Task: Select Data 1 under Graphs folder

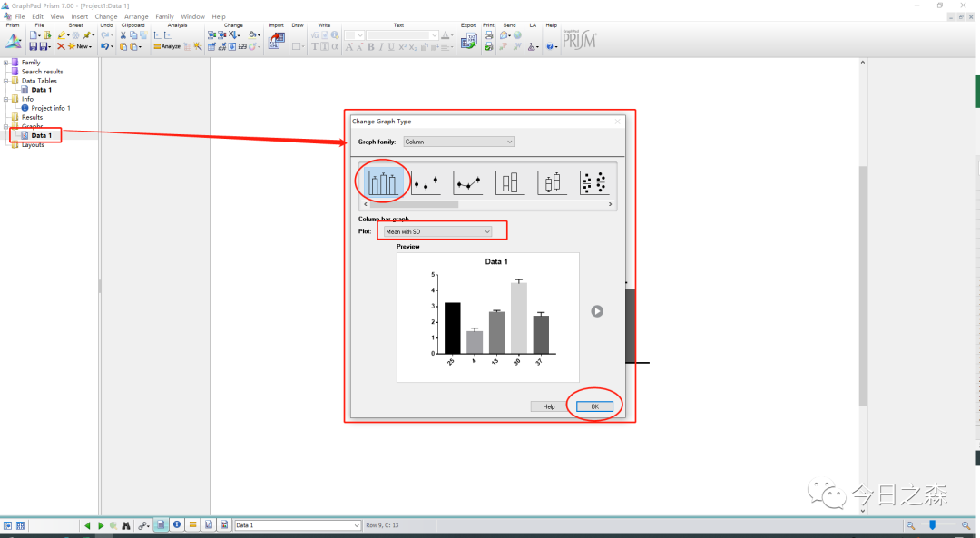Action: tap(41, 135)
